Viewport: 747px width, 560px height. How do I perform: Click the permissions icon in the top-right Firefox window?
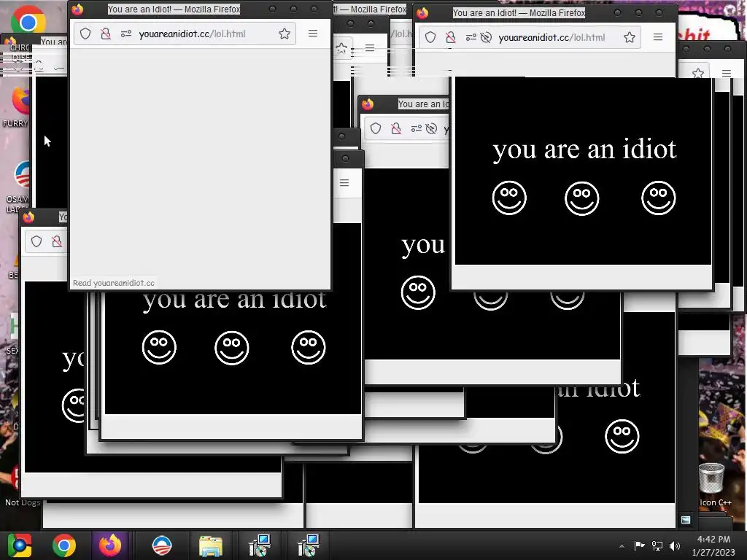pos(471,37)
